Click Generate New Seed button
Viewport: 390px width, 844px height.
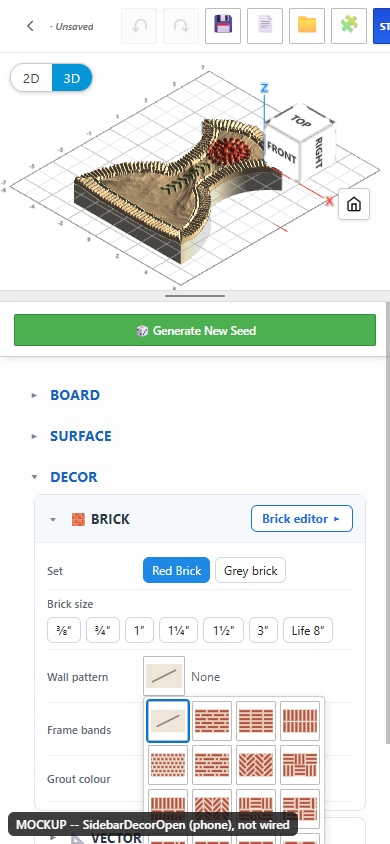195,330
